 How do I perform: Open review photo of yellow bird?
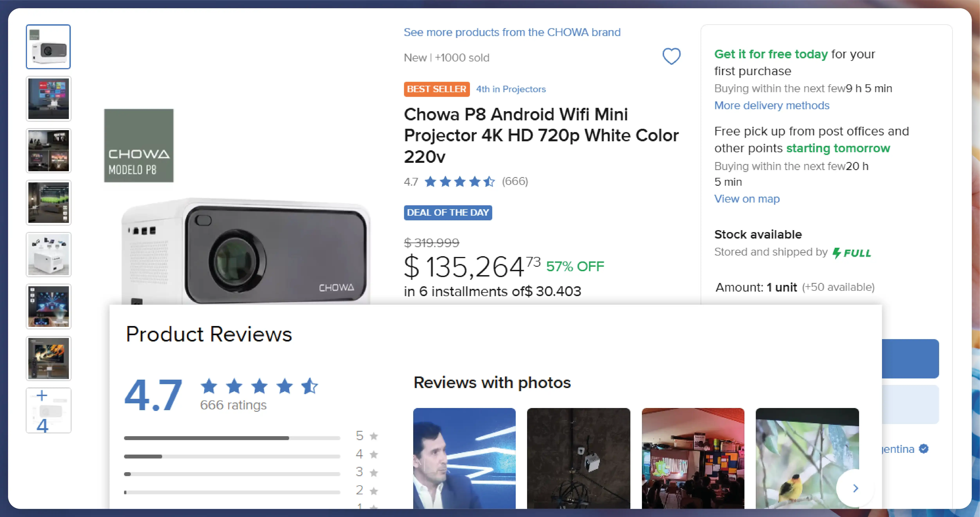(807, 458)
